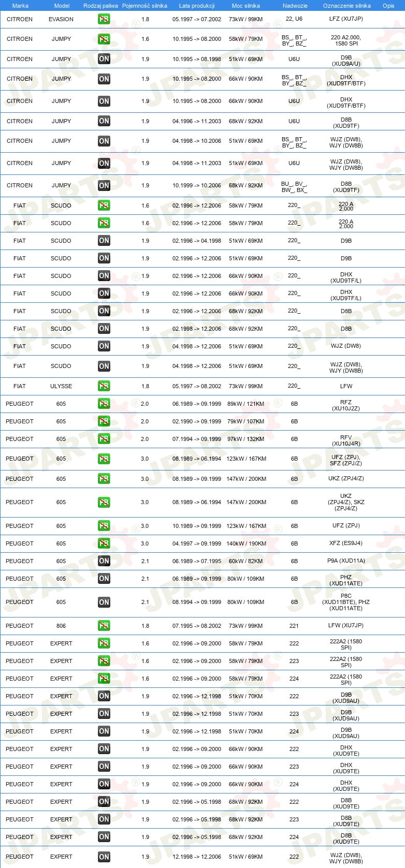Select the EVASION model cell
This screenshot has width=405, height=868.
(61, 19)
